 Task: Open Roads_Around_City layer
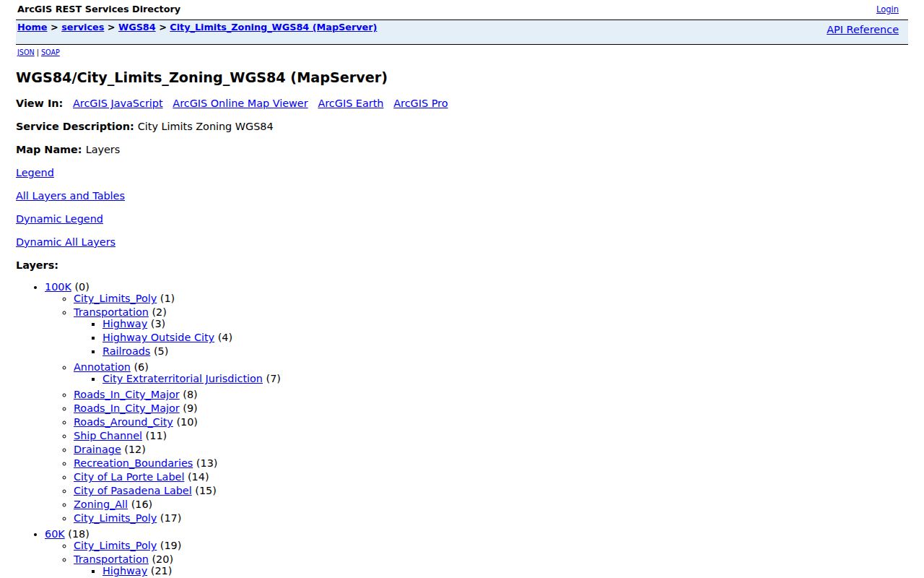(x=123, y=422)
